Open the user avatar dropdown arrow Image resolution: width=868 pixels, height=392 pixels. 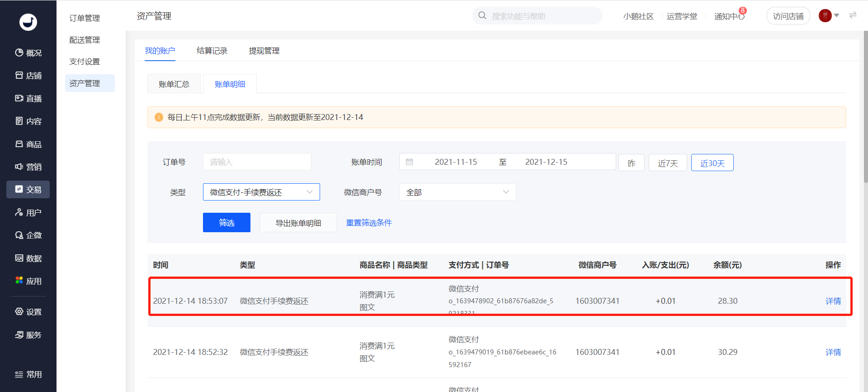point(836,16)
